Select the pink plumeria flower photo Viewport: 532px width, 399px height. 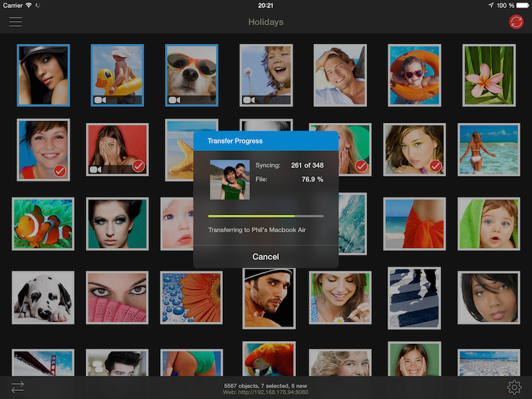[489, 75]
